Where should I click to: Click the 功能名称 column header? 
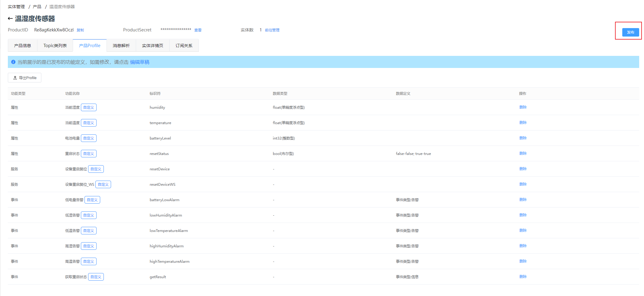[72, 94]
